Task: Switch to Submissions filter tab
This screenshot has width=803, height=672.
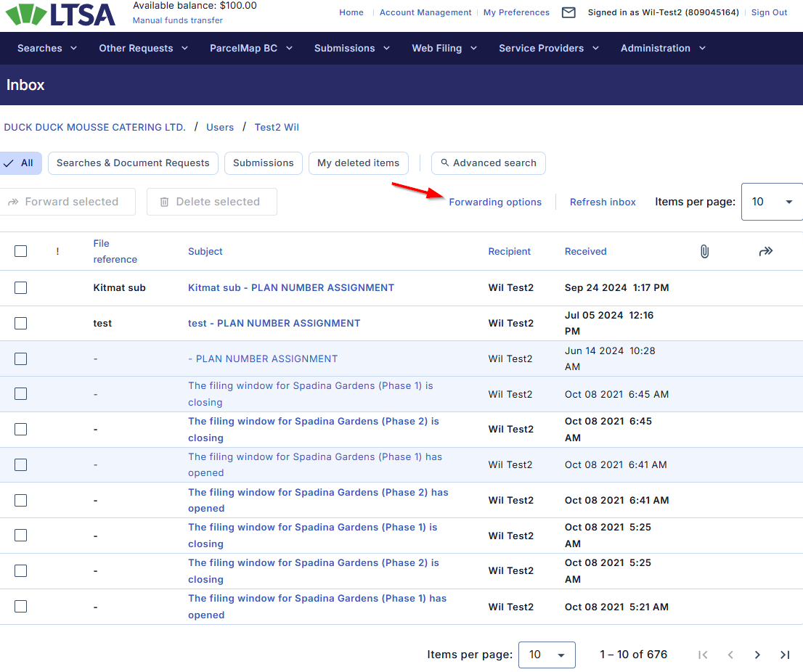Action: tap(263, 163)
